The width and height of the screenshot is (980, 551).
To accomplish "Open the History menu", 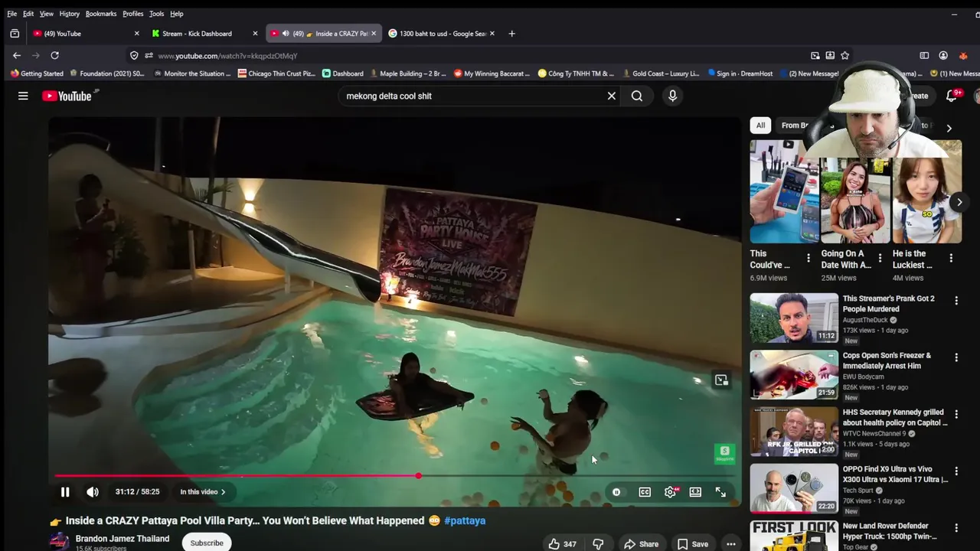I will [x=69, y=14].
